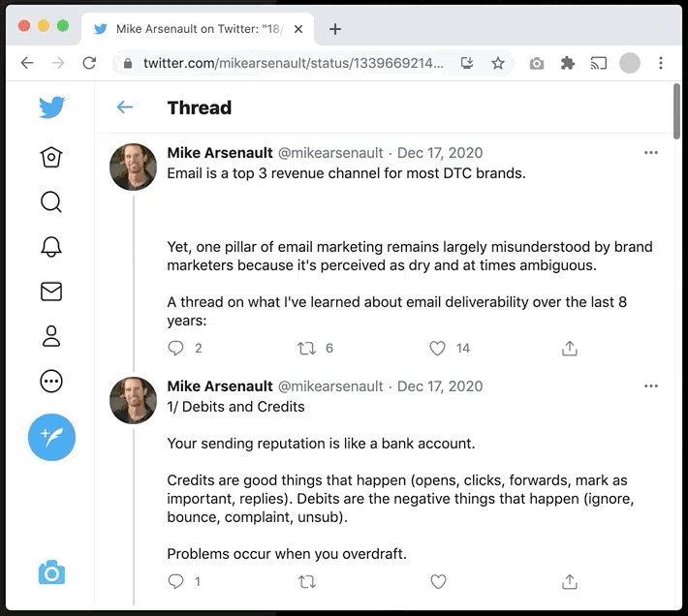Viewport: 688px width, 616px height.
Task: Go back using the Thread arrow
Action: point(125,107)
